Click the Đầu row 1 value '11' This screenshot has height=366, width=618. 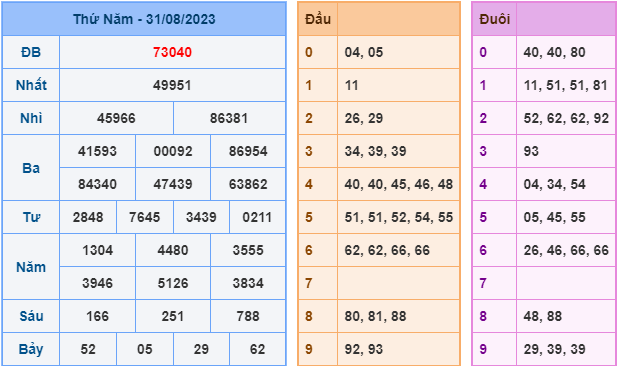(352, 85)
